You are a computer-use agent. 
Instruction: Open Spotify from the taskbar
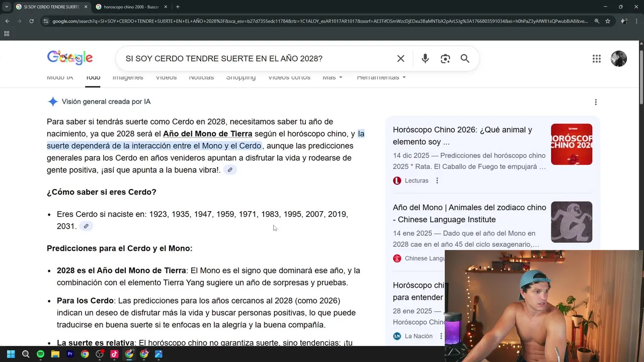(40, 354)
